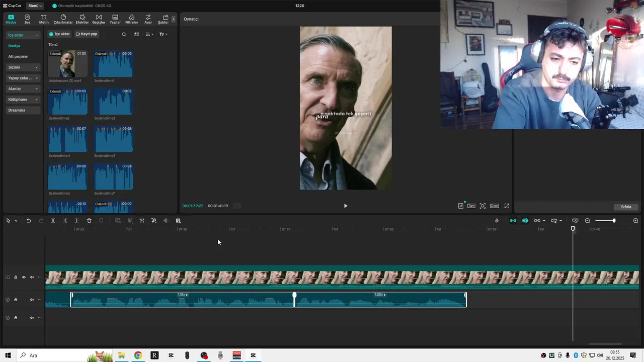Click the rightmost caption icon in the timeline edit toolbar

pos(178,221)
